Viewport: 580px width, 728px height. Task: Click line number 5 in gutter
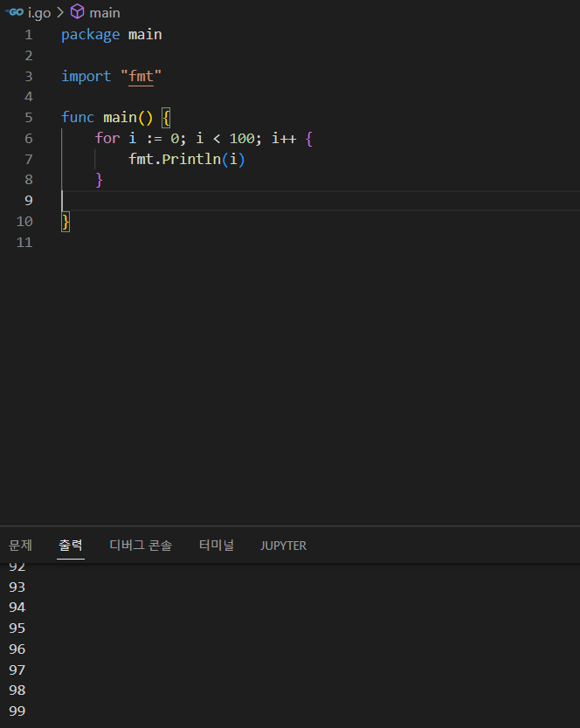(28, 118)
